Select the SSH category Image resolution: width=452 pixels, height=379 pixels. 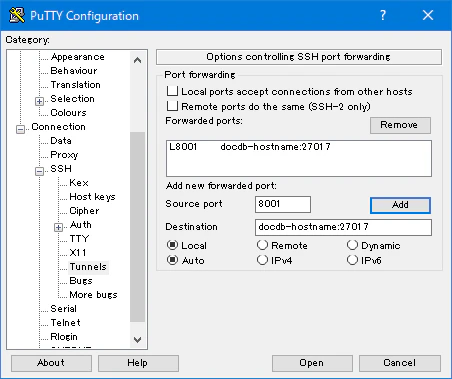point(61,169)
